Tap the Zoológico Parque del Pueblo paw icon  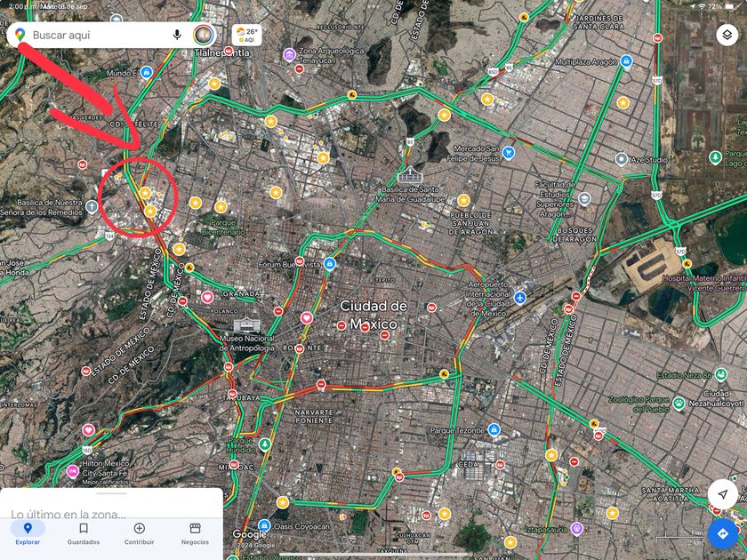click(x=679, y=404)
